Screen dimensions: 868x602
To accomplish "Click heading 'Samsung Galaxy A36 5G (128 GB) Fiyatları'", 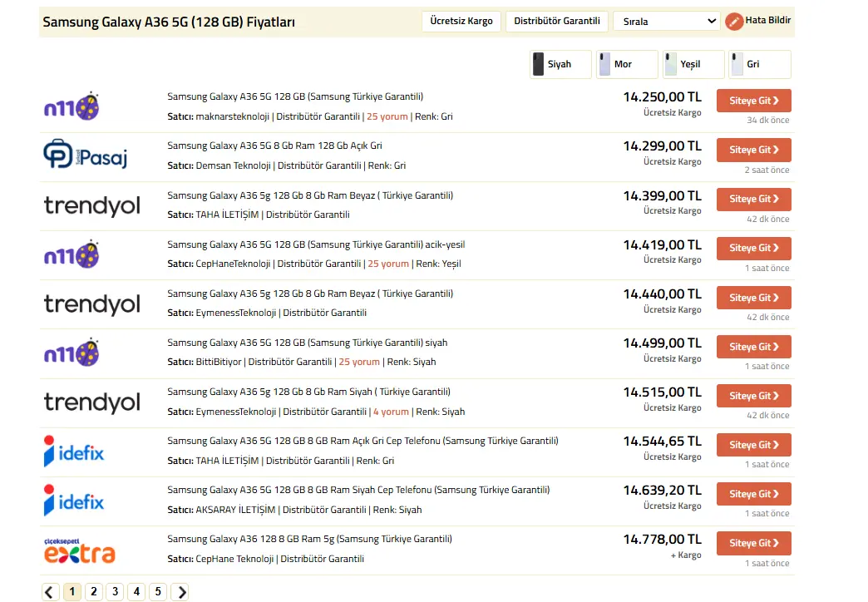I will [x=169, y=22].
